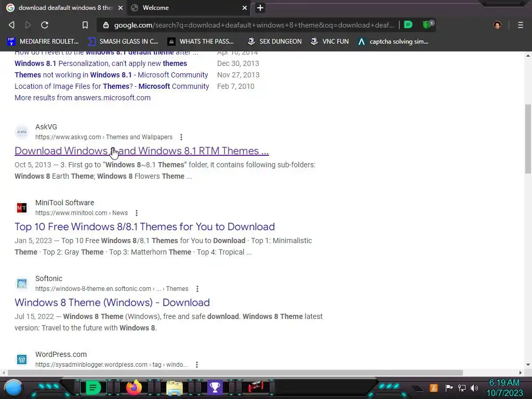Open the three-dot options for Softonic result
Screen dimensions: 532x399
click(197, 289)
